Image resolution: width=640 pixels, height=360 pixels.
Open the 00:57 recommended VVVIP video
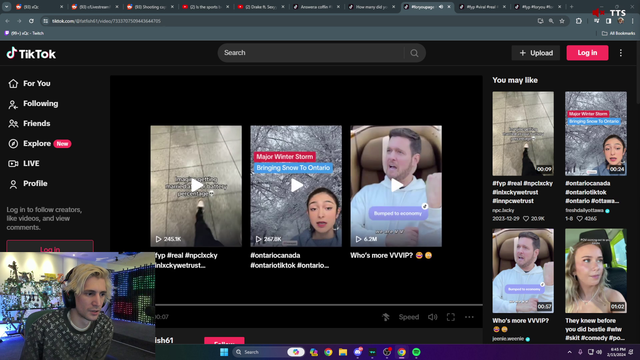(x=523, y=271)
